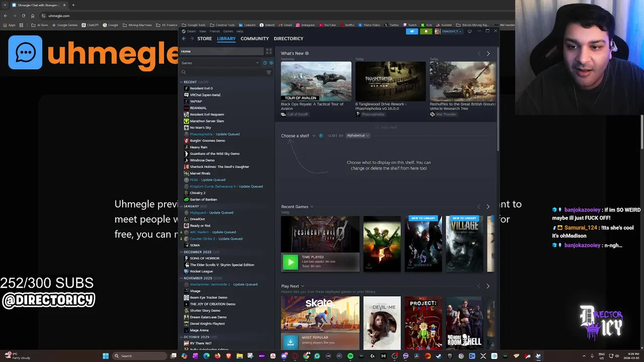
Task: Go to the STORE tab
Action: pos(204,39)
